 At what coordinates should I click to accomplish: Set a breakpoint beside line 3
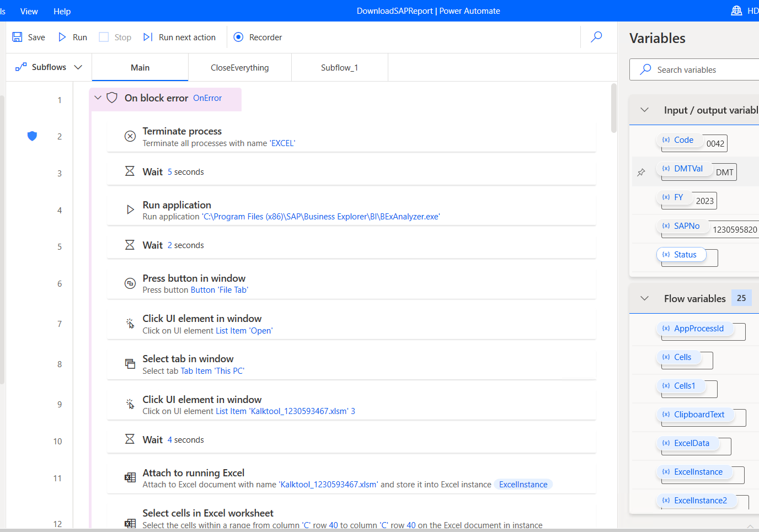click(x=32, y=173)
